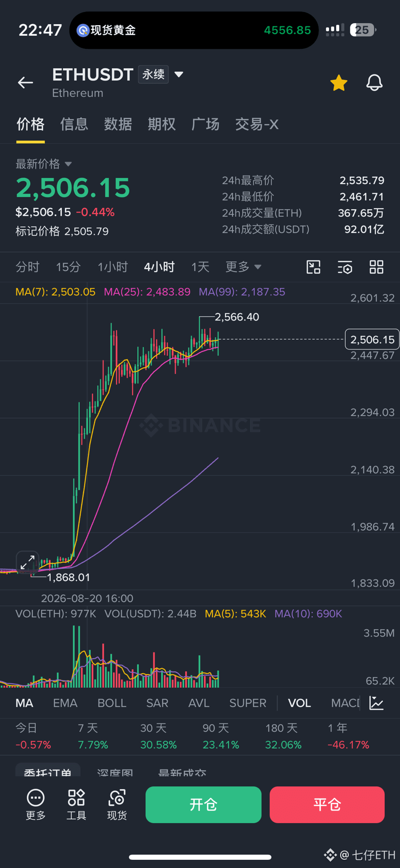Select the 分时 chart interval
Viewport: 400px width, 868px height.
27,267
